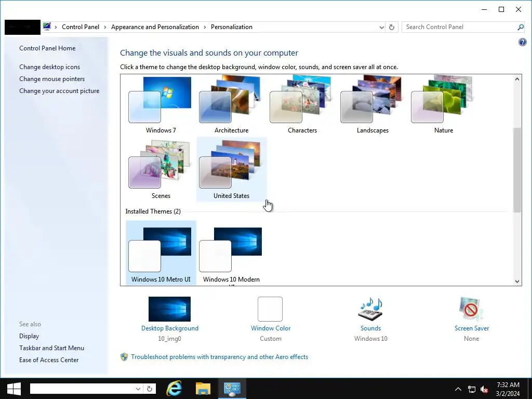The width and height of the screenshot is (532, 399).
Task: Click the Sounds link text
Action: (370, 328)
